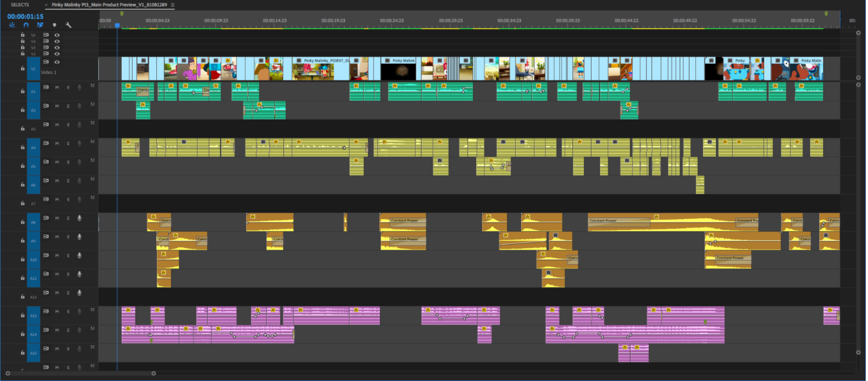This screenshot has height=381, width=868.
Task: Click the V1 track target button
Action: [34, 69]
